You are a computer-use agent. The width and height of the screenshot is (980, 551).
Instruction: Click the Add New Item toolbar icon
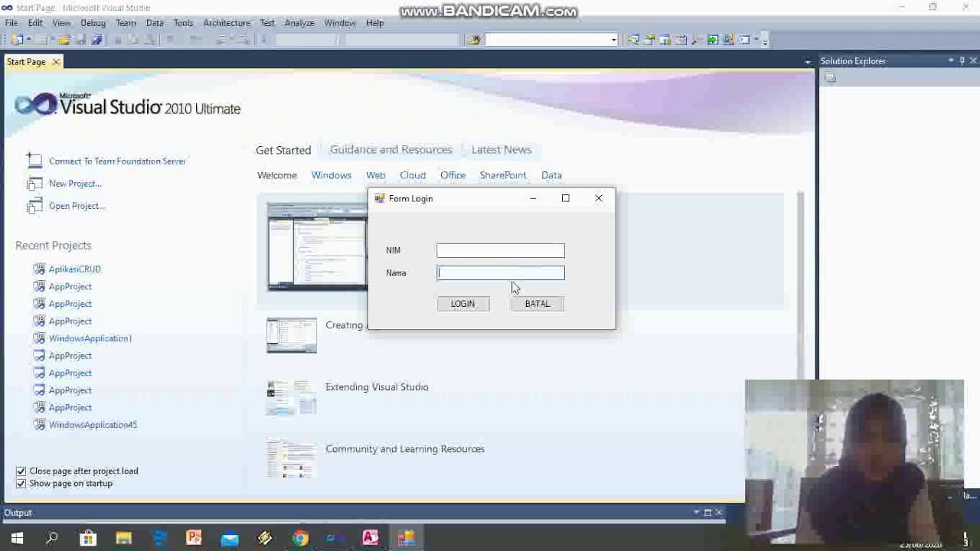tap(41, 39)
